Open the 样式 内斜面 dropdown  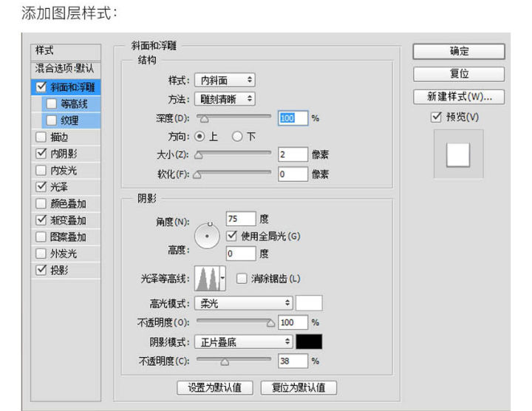click(x=226, y=79)
